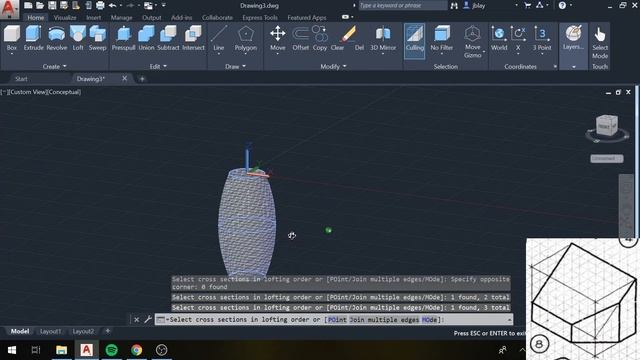Switch to the Layout1 tab
This screenshot has width=640, height=360.
(50, 331)
